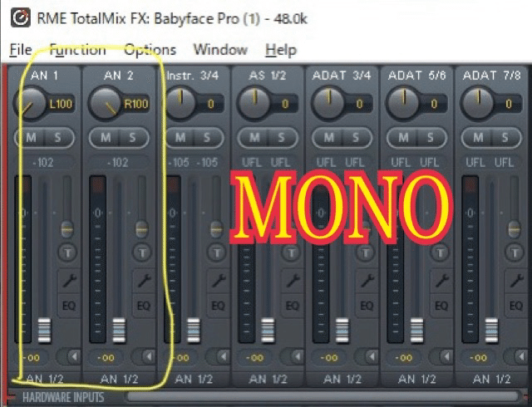
Task: Click the Instr. 3/4 channel name
Action: click(x=192, y=76)
